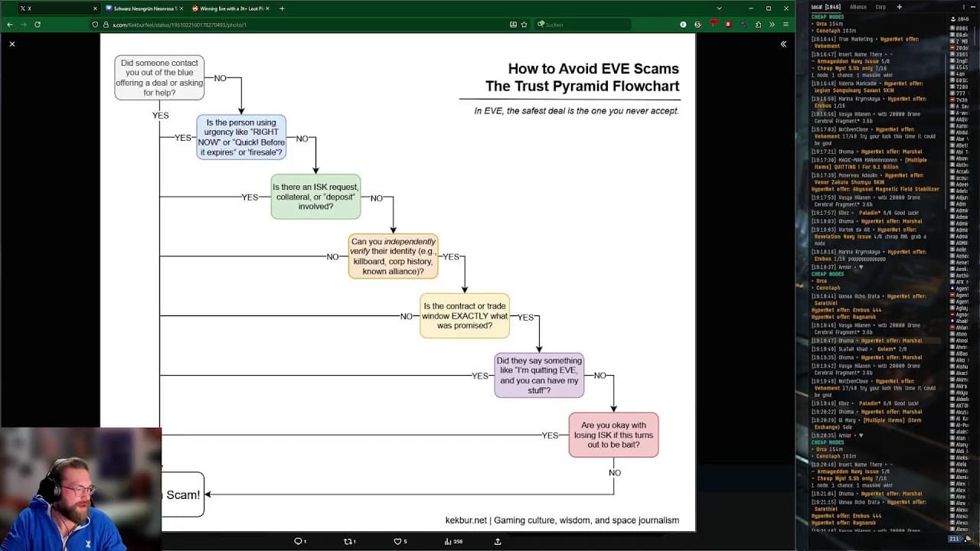980x551 pixels.
Task: Collapse the side panel with double chevron
Action: tap(783, 44)
